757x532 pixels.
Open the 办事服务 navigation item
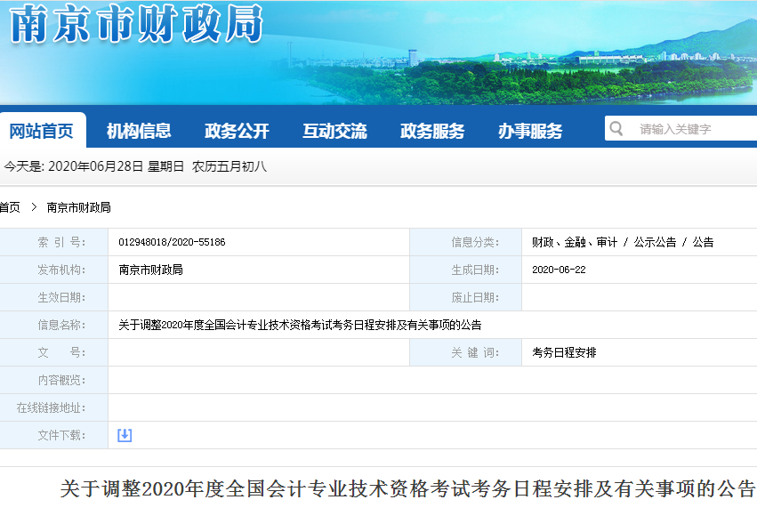(530, 131)
